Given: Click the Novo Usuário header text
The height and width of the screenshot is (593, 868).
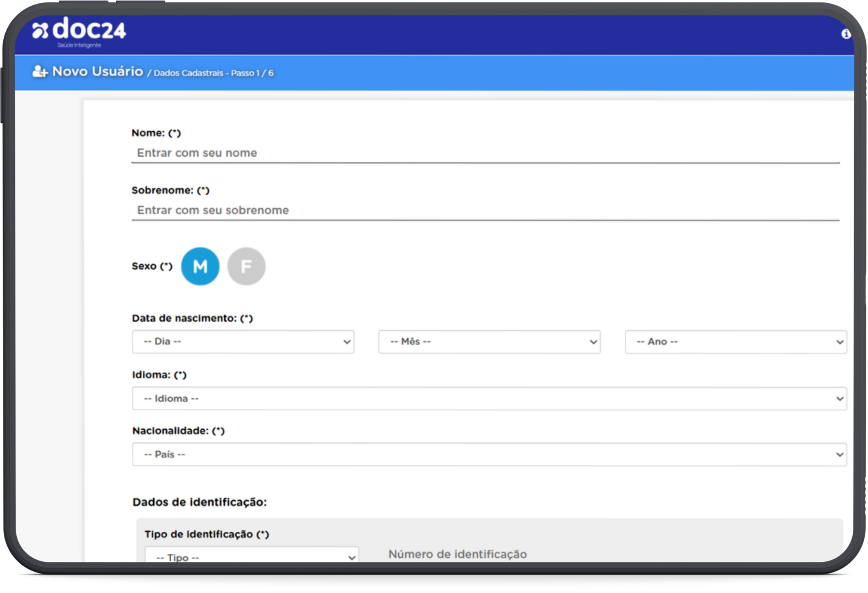Looking at the screenshot, I should [97, 71].
